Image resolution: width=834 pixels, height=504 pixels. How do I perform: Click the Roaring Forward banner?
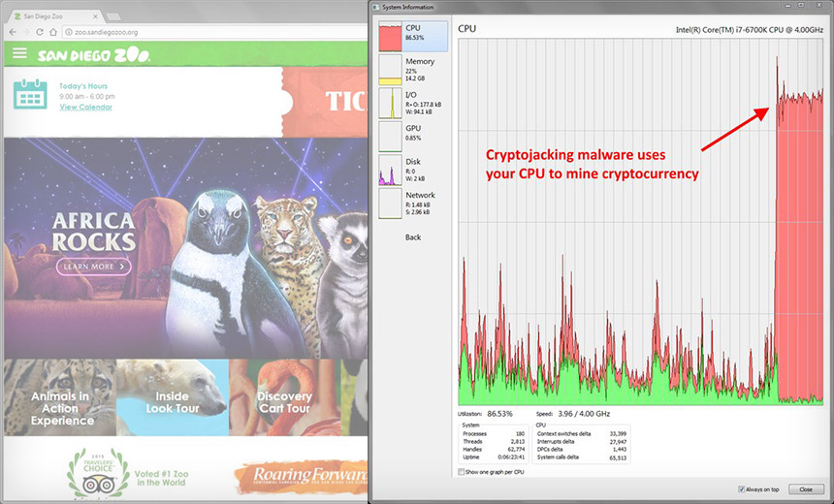click(301, 476)
